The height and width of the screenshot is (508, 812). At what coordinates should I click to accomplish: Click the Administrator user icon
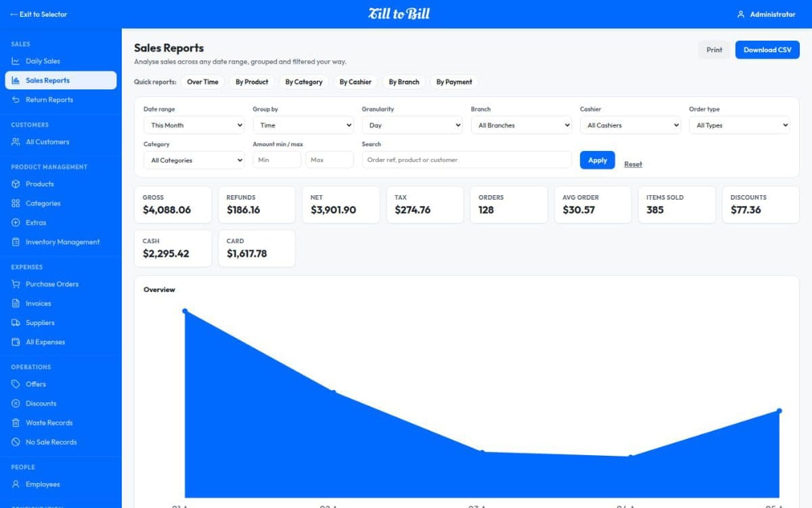coord(741,14)
